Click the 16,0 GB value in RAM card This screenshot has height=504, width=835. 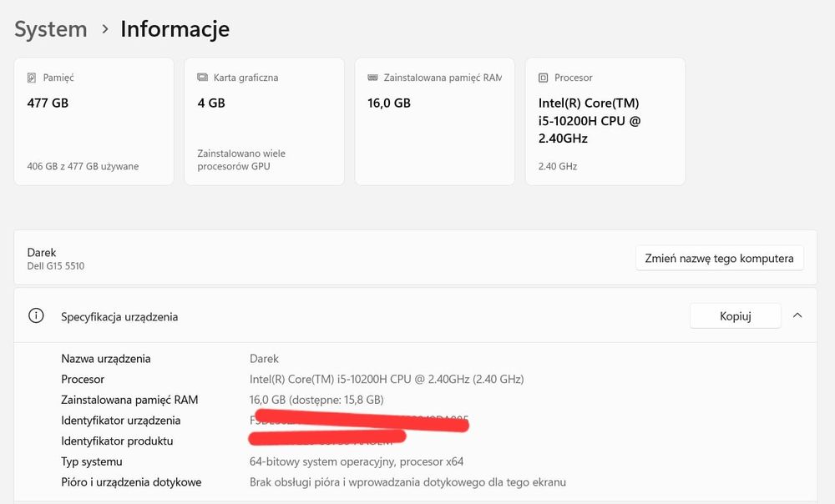pyautogui.click(x=389, y=103)
